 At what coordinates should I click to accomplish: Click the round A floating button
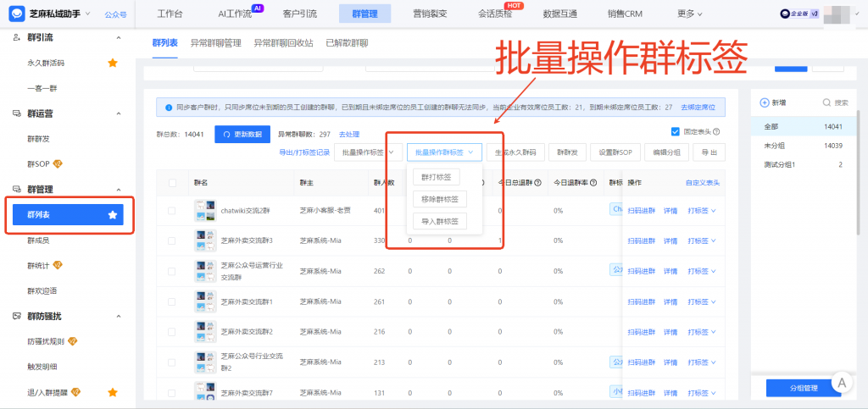tap(842, 382)
